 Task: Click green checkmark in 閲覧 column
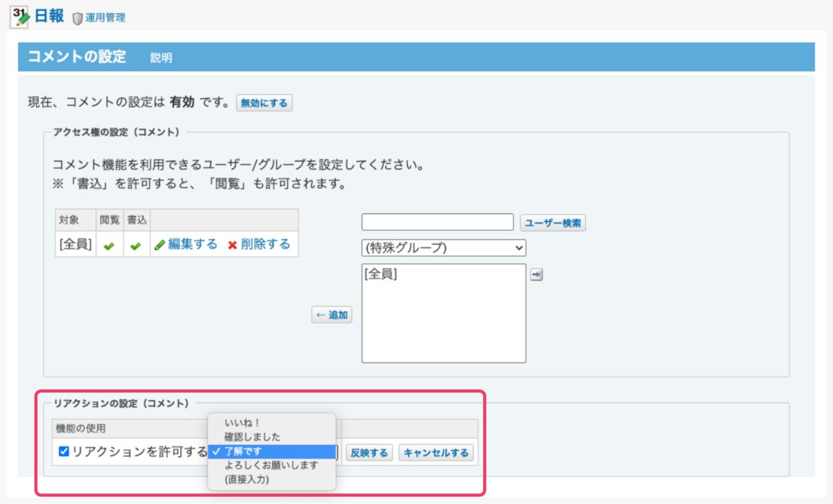coord(109,245)
